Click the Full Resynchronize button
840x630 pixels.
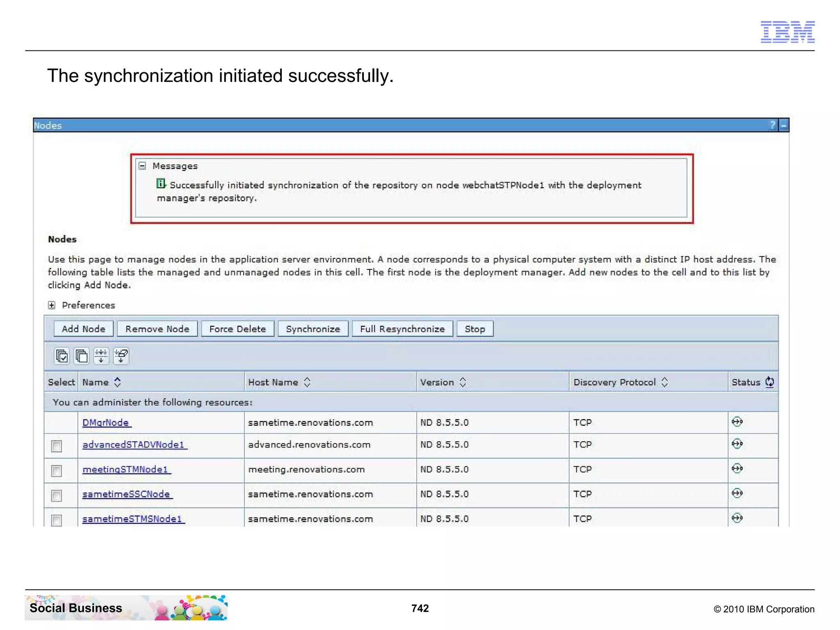point(402,329)
